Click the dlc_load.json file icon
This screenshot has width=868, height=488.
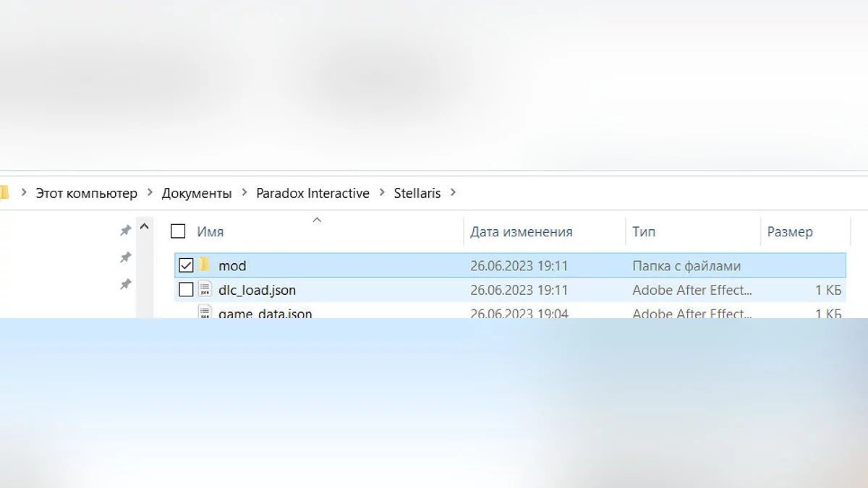[x=205, y=290]
